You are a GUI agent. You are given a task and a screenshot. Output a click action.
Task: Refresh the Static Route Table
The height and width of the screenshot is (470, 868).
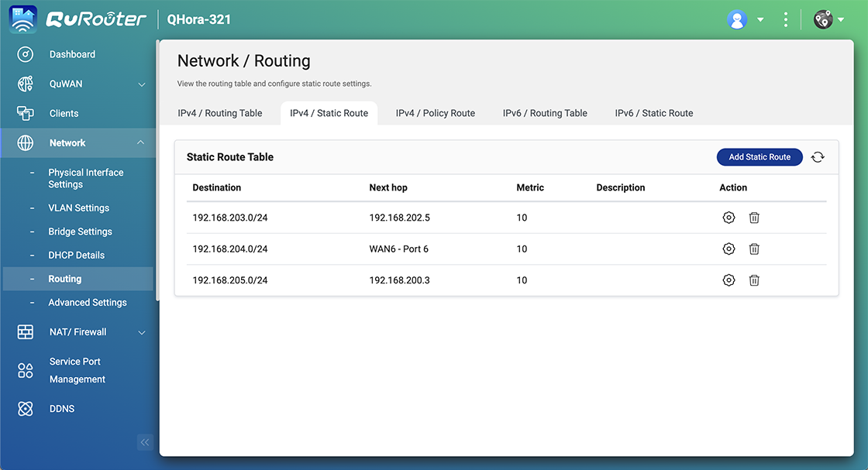click(818, 157)
